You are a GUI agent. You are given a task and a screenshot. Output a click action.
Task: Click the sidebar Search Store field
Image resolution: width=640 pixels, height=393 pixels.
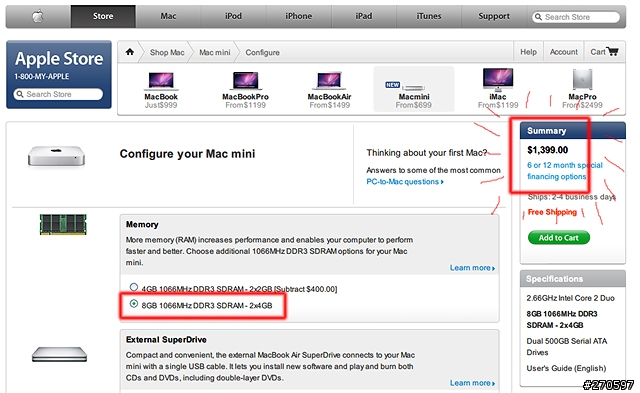pyautogui.click(x=58, y=94)
